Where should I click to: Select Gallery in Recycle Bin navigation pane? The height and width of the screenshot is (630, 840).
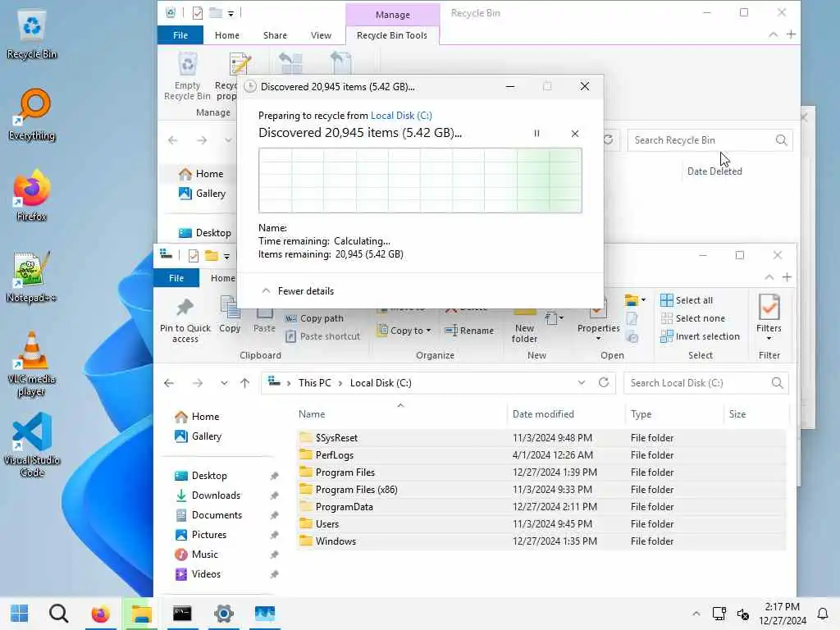pos(202,194)
